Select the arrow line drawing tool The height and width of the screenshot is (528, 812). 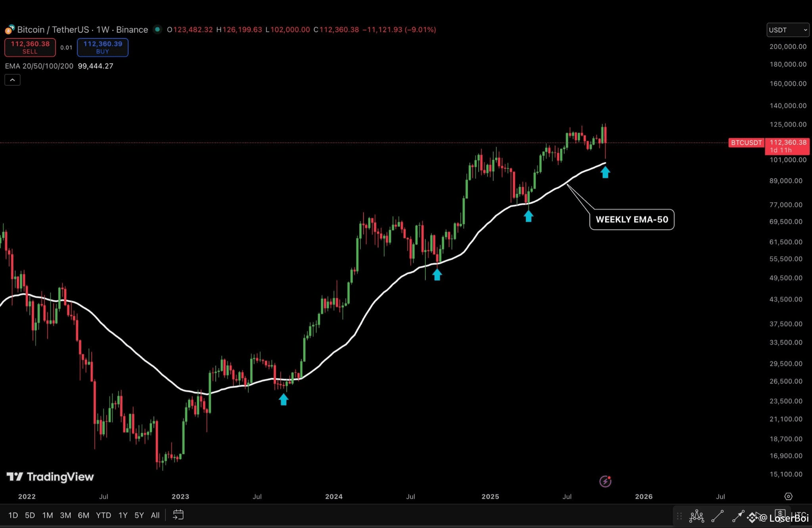738,516
